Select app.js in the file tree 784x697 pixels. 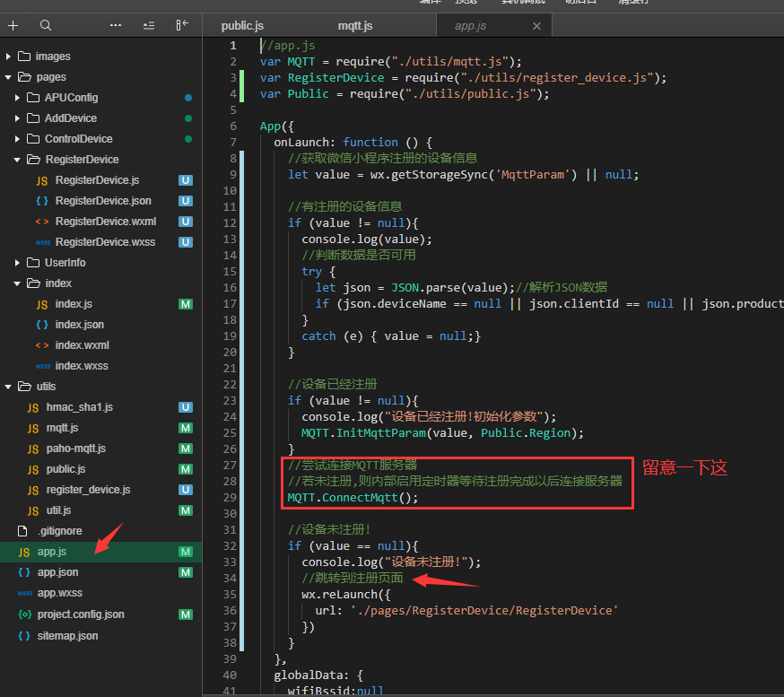[51, 552]
